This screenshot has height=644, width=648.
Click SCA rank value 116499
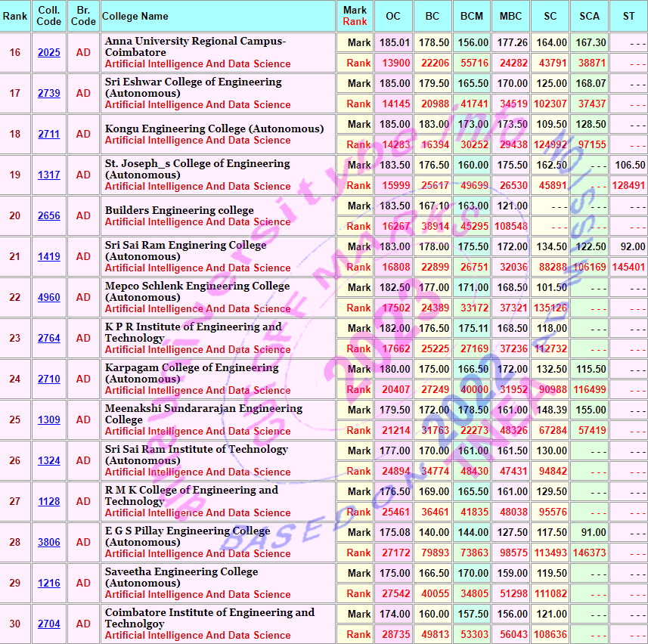point(589,389)
